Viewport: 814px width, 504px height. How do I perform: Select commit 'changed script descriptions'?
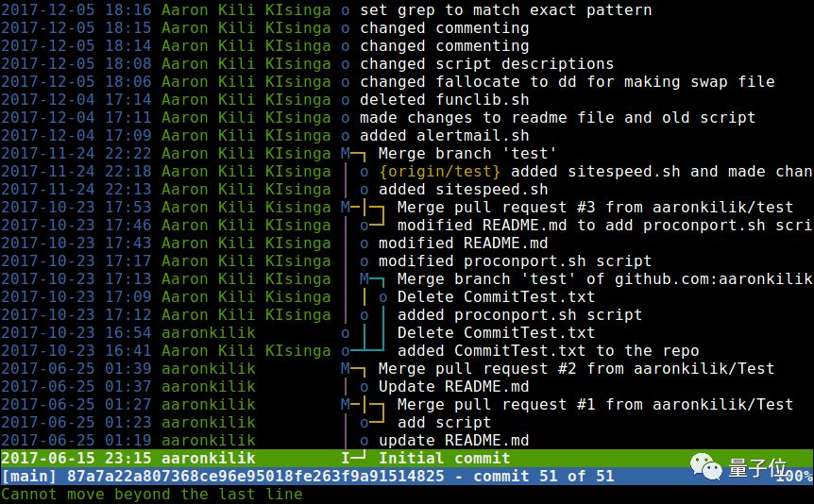407,64
